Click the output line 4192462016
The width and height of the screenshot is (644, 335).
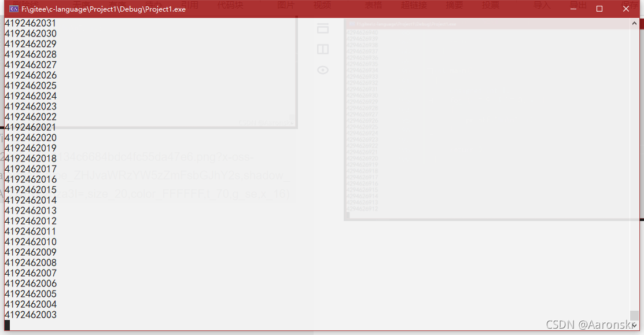(x=31, y=179)
